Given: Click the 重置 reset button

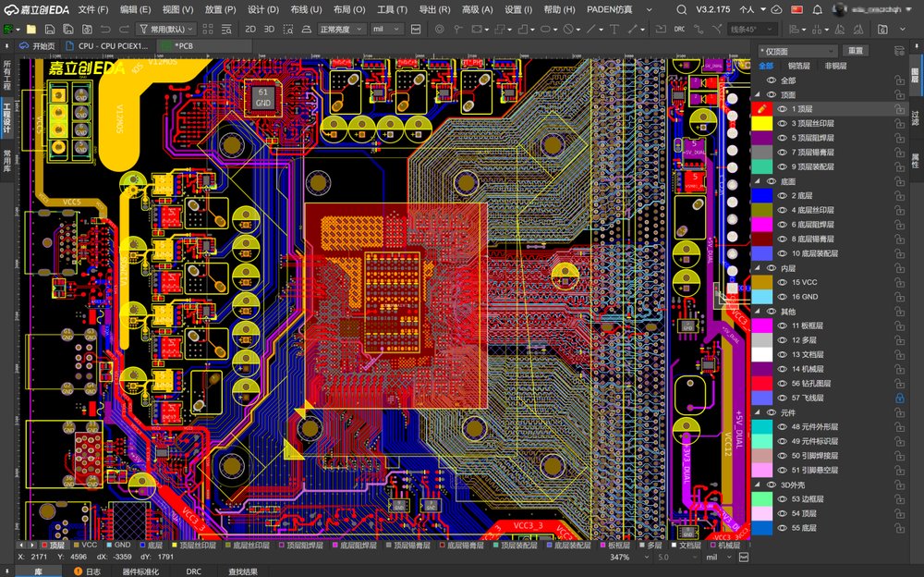Looking at the screenshot, I should tap(856, 52).
